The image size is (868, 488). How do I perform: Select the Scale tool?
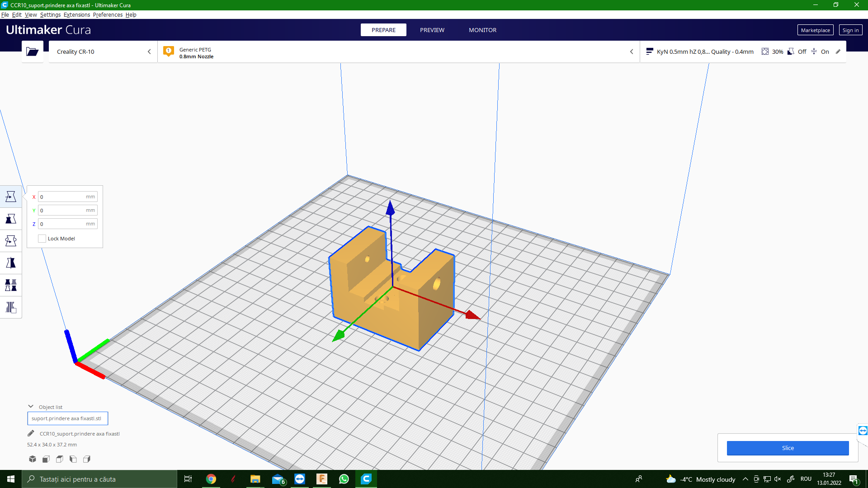coord(11,219)
